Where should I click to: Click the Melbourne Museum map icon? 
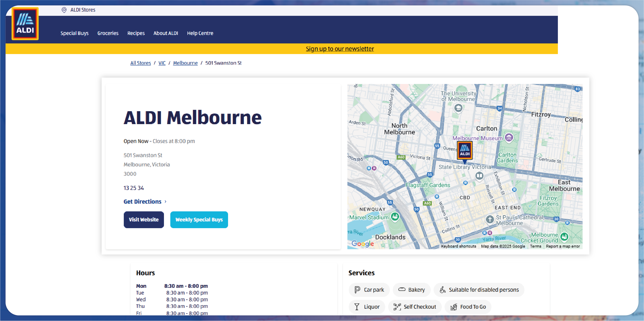(509, 137)
